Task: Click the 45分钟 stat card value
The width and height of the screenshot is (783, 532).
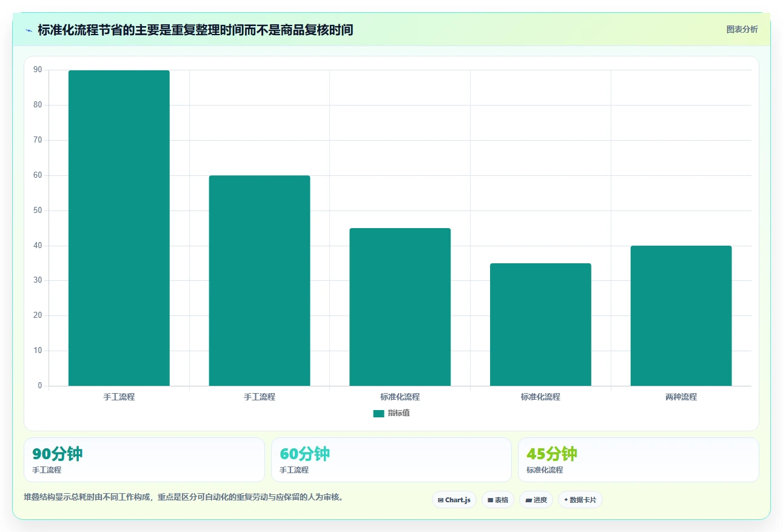Action: (552, 454)
